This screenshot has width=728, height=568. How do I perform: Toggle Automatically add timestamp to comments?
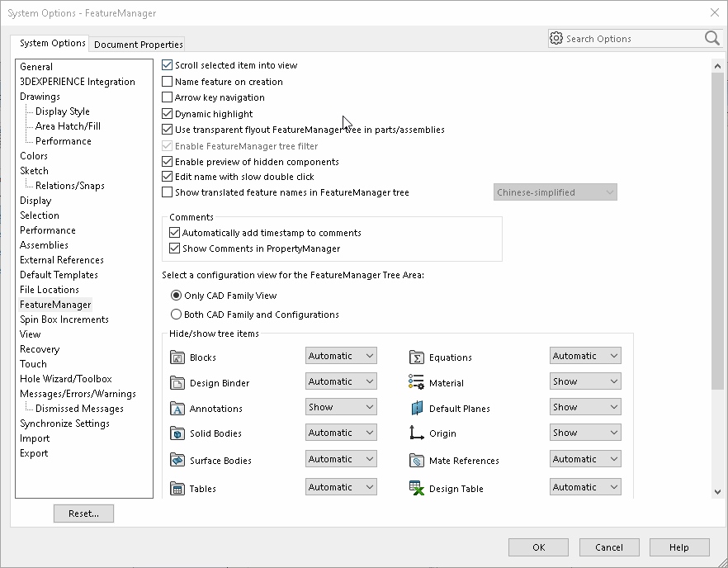click(x=175, y=233)
